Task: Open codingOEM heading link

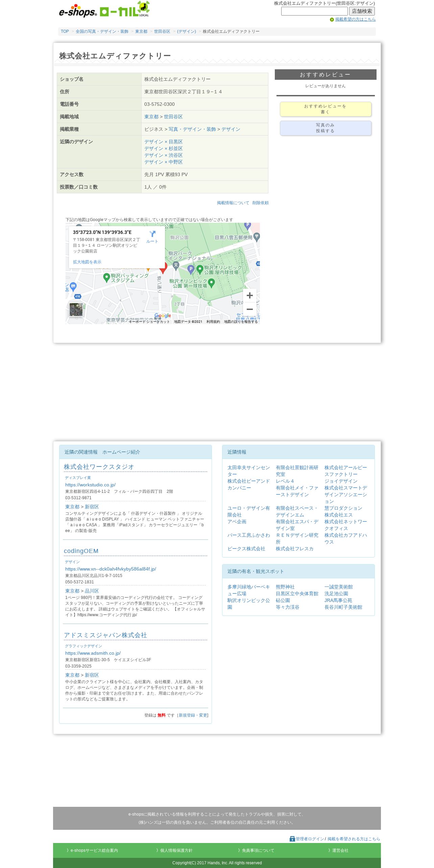Action: [81, 551]
